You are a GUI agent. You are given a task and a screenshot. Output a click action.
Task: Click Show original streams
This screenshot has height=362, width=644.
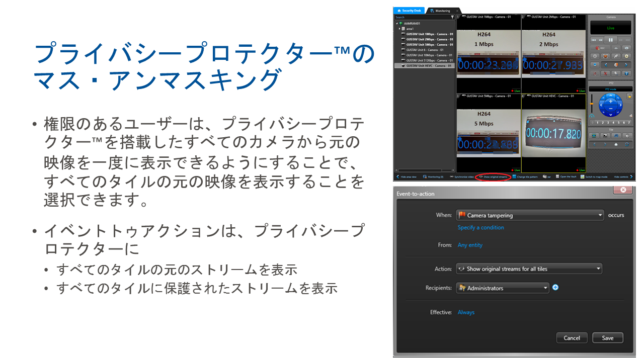tap(494, 177)
